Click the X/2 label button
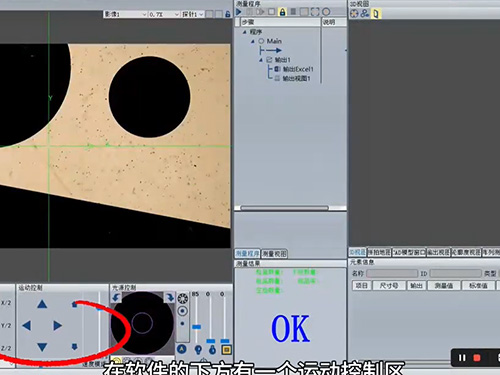Image resolution: width=500 pixels, height=375 pixels. (6, 303)
